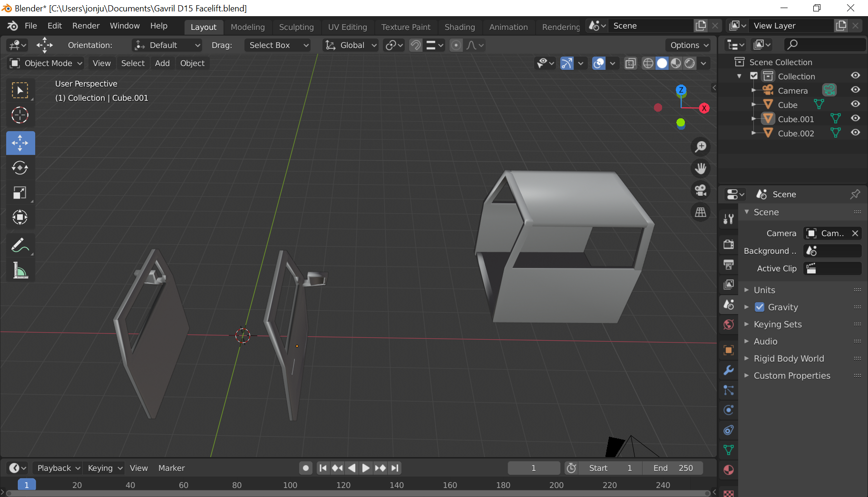
Task: Toggle the Gravity checkbox
Action: [x=760, y=307]
